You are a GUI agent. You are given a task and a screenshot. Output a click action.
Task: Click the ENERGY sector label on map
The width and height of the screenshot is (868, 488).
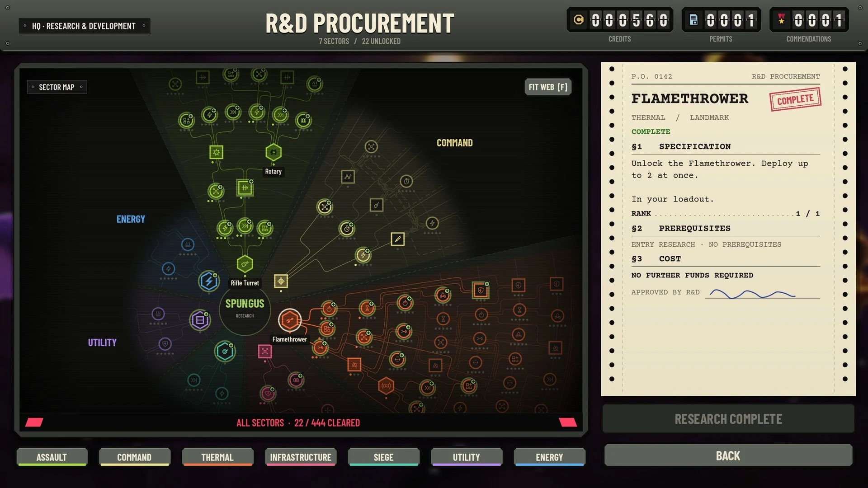click(x=131, y=219)
